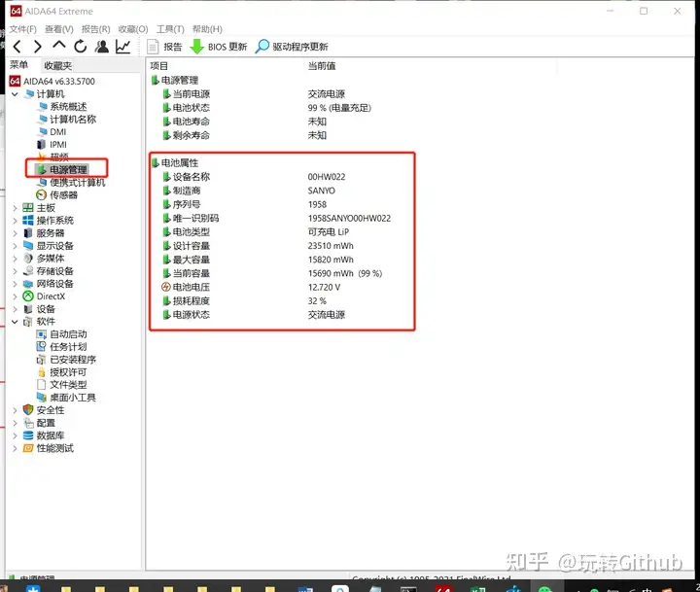Viewport: 700px width, 592px height.
Task: Click the Forward navigation arrow
Action: point(38,47)
